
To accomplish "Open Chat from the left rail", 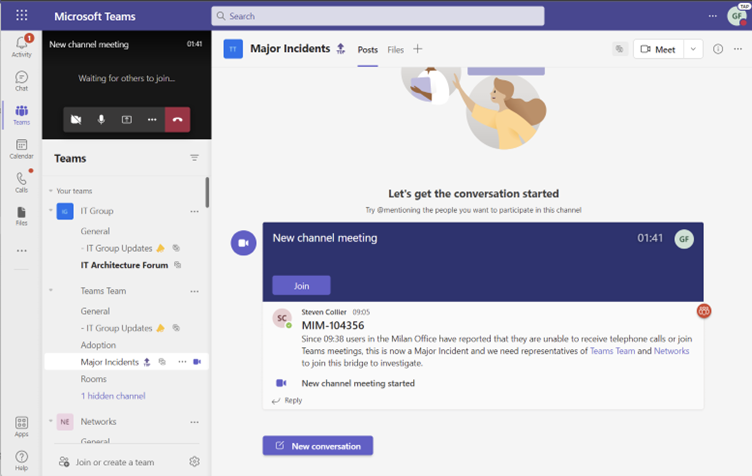I will [x=22, y=81].
